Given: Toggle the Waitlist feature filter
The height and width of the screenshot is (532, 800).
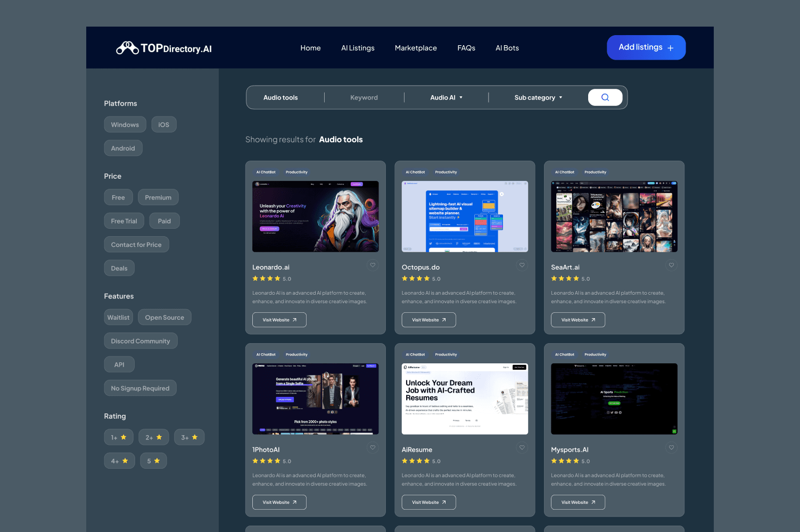Looking at the screenshot, I should (118, 318).
